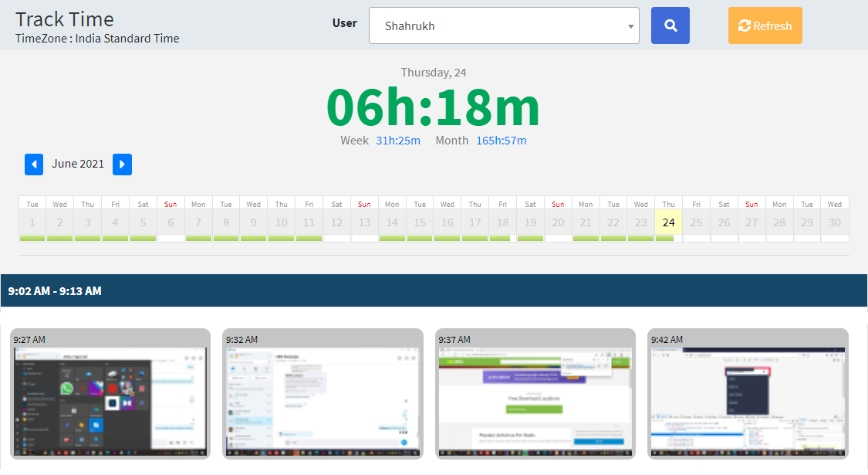This screenshot has width=868, height=475.
Task: Go to next month with right arrow
Action: click(x=122, y=164)
